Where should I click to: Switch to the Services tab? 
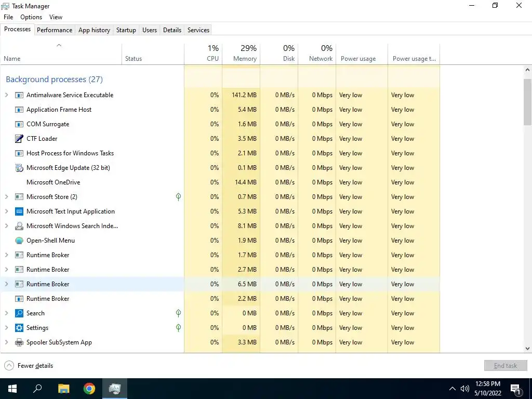pos(198,30)
